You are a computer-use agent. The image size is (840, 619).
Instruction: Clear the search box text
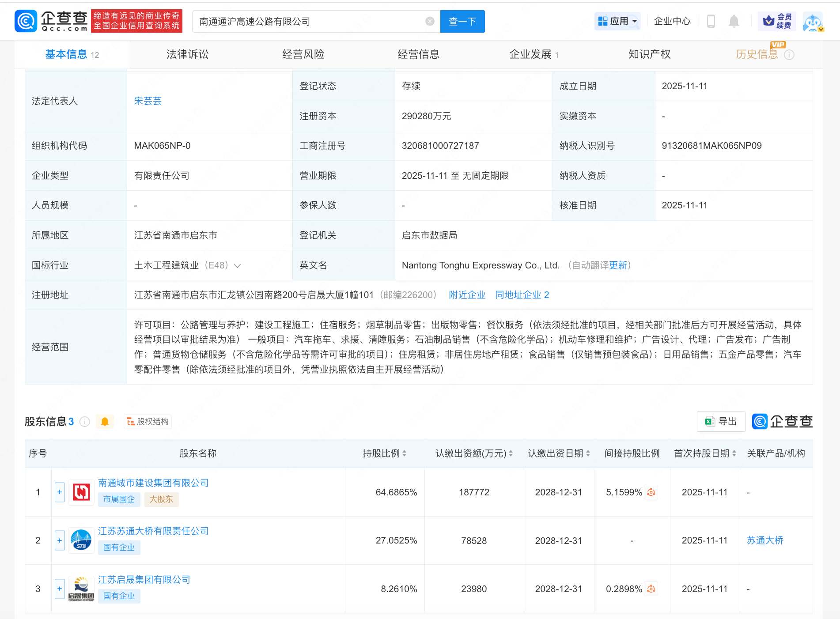429,21
